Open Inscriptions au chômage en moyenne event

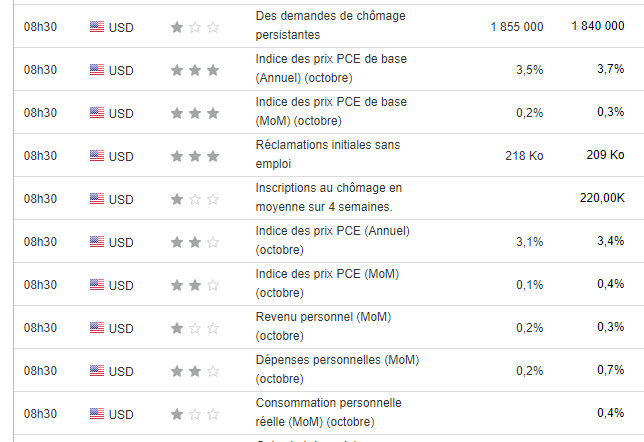[x=328, y=198]
